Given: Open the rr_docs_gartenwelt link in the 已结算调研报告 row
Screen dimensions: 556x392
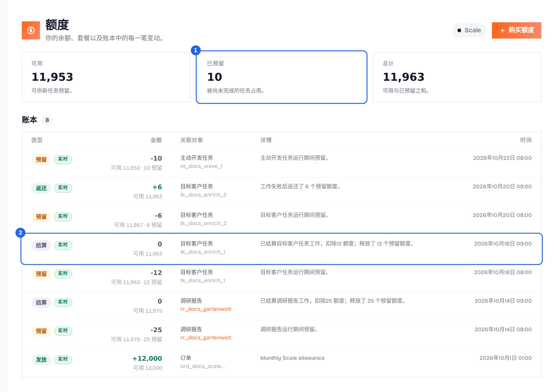Looking at the screenshot, I should [205, 309].
